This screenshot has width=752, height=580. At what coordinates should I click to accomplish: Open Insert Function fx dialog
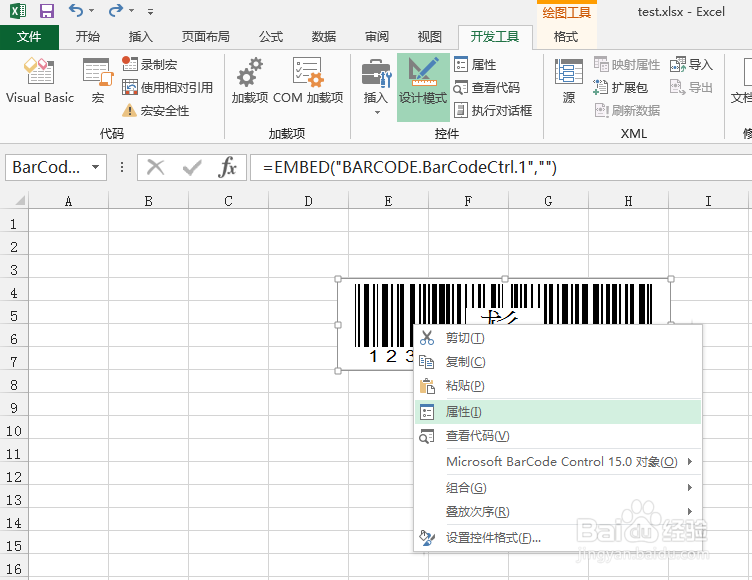227,167
